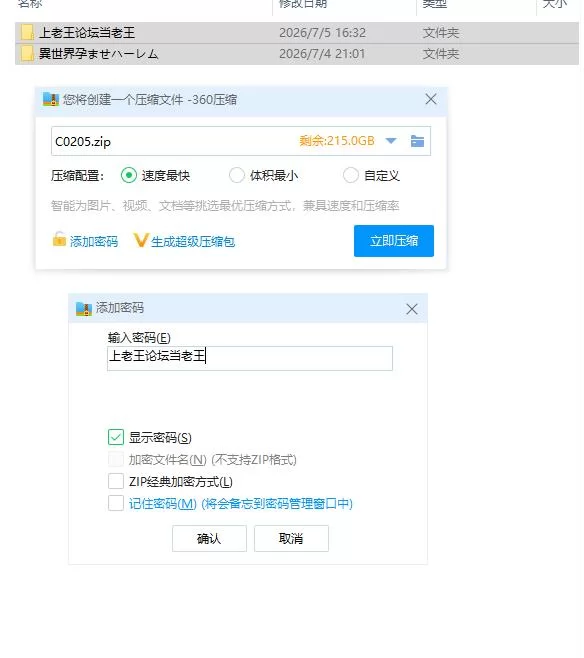Open the folder browse icon beside C0205.zip
The image size is (584, 658).
tap(417, 141)
